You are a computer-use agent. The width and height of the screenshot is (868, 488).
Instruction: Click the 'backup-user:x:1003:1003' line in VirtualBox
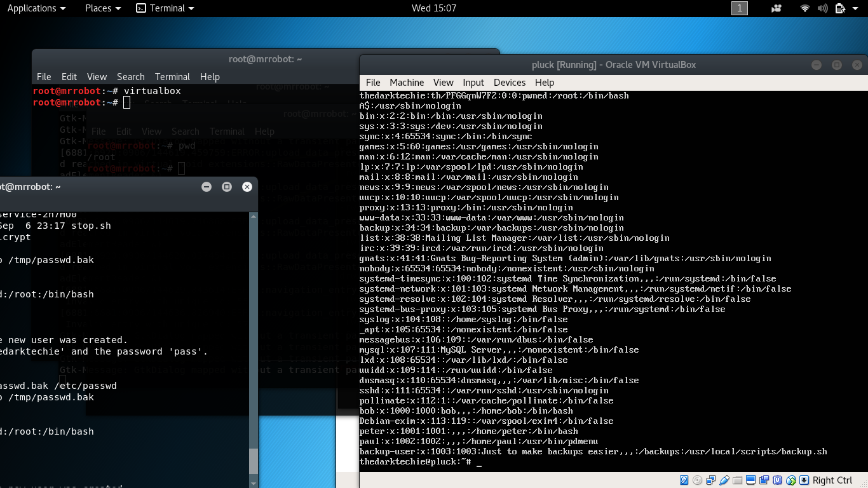pos(593,451)
